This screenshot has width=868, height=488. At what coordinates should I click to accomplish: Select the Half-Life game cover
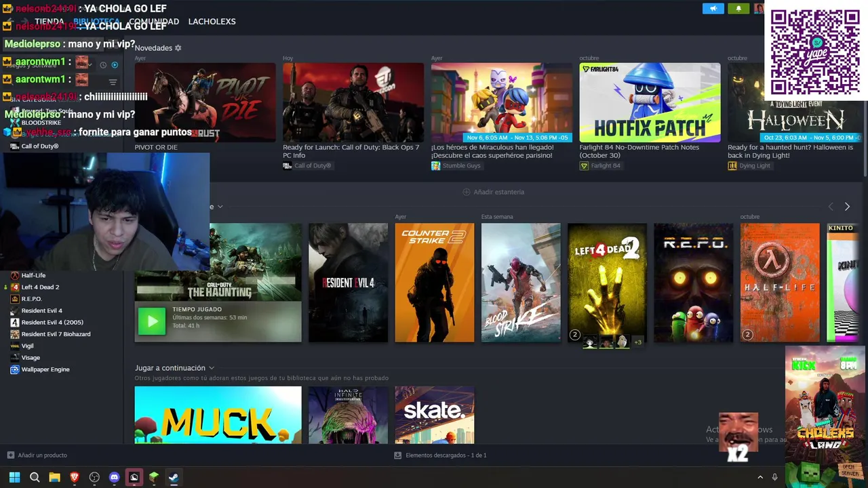780,283
